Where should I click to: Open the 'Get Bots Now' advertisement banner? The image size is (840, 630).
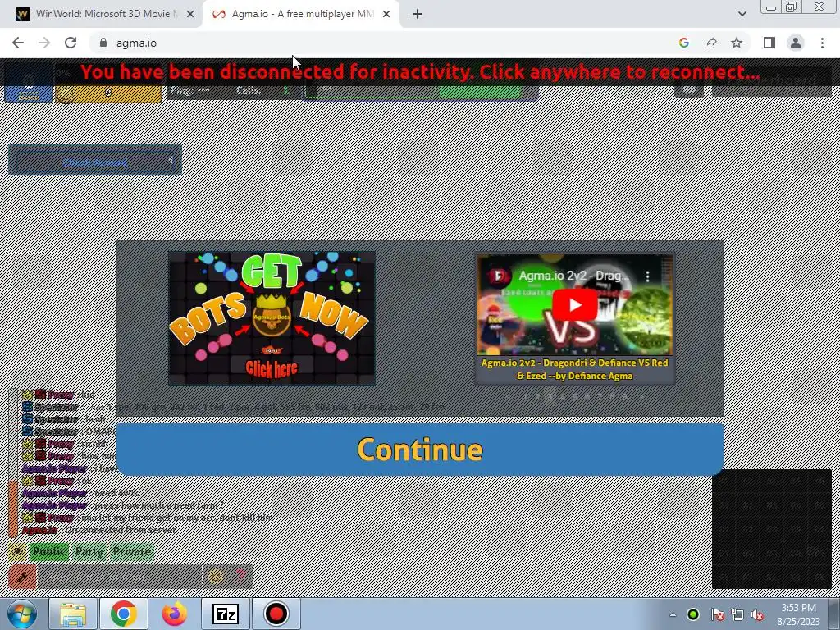(x=272, y=317)
